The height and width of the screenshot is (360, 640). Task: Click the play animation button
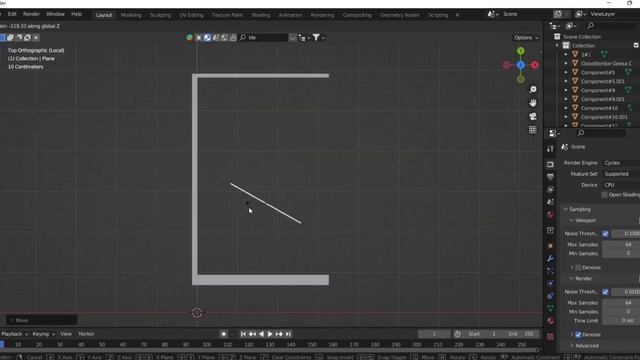[270, 334]
